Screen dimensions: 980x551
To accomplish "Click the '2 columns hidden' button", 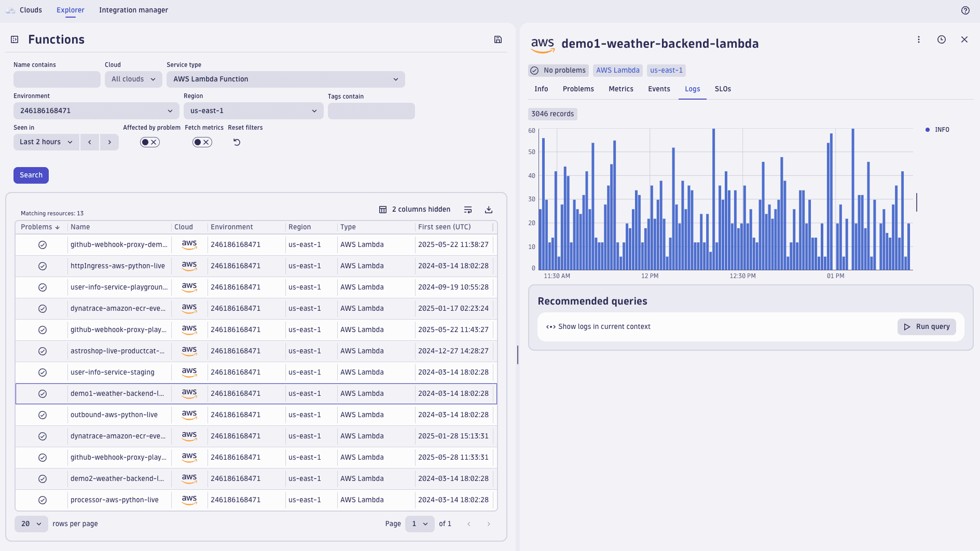I will pyautogui.click(x=415, y=210).
